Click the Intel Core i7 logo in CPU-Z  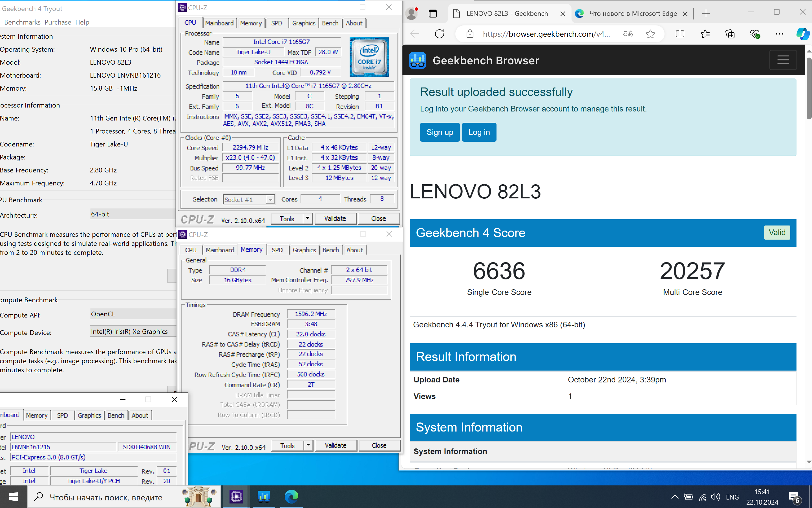pyautogui.click(x=369, y=57)
